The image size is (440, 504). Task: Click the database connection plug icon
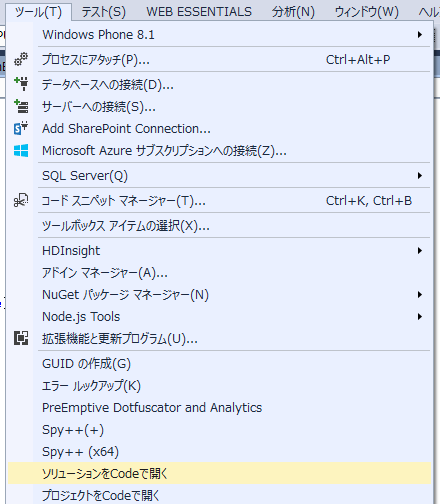(21, 84)
